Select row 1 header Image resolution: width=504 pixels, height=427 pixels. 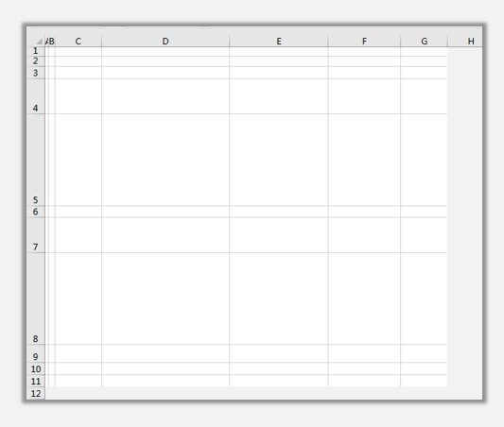click(35, 51)
